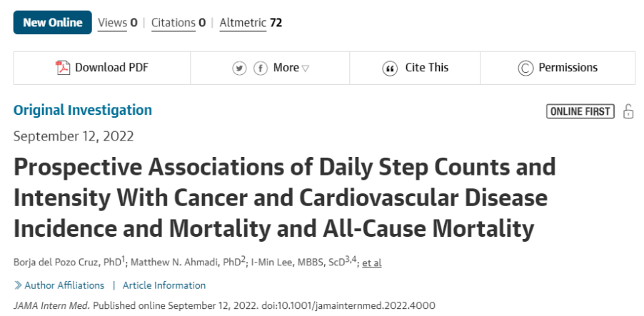Share the article via Facebook icon
The height and width of the screenshot is (316, 644).
(261, 68)
